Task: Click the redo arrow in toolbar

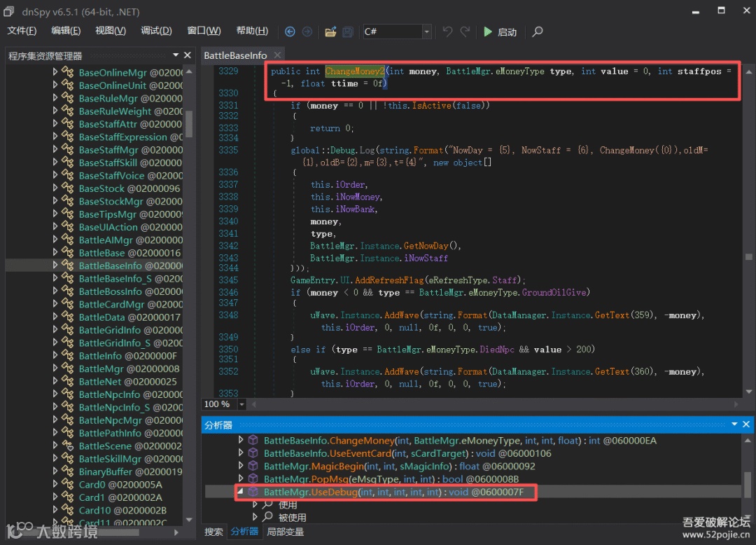Action: tap(465, 32)
